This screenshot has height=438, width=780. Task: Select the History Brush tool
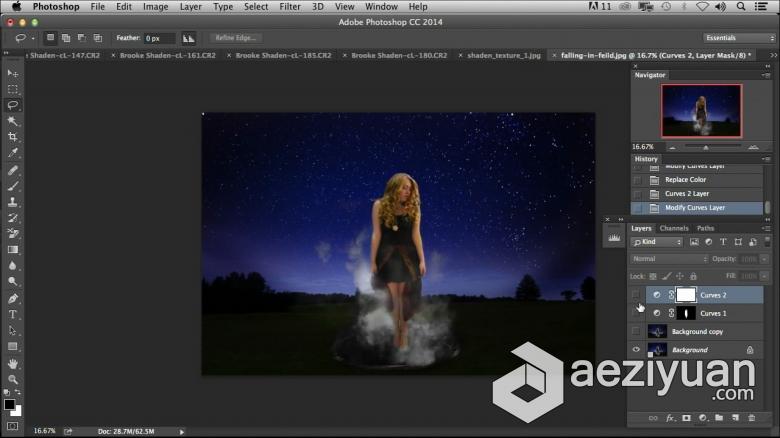click(12, 218)
